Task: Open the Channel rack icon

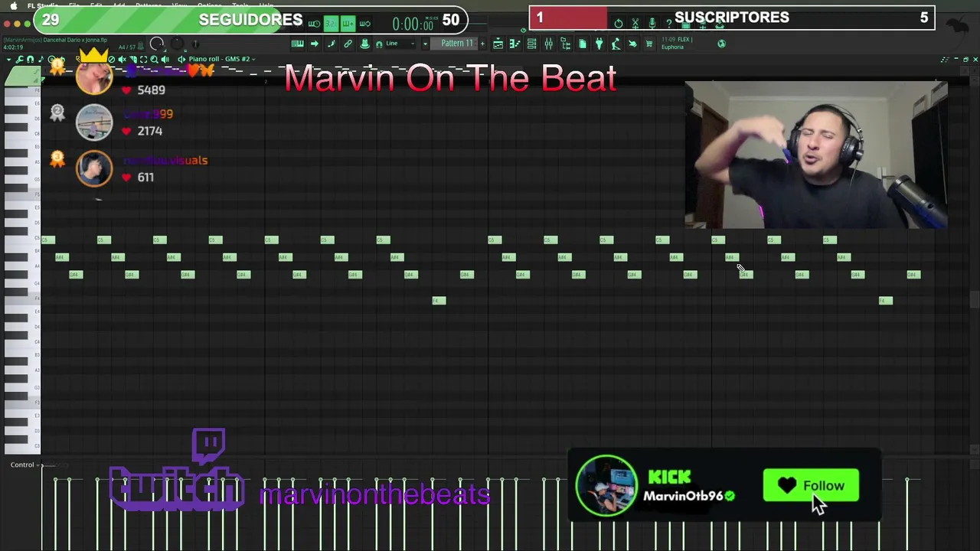Action: [531, 44]
